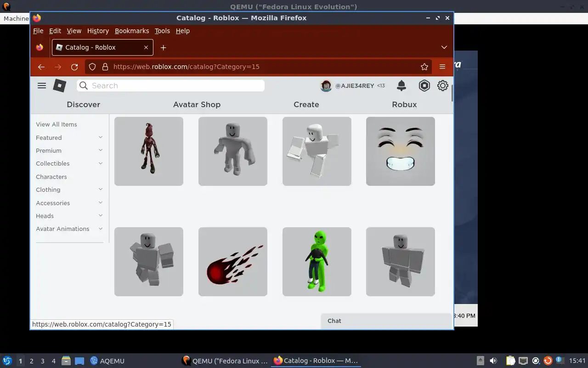Open a new tab with plus button
Image resolution: width=588 pixels, height=368 pixels.
(163, 47)
